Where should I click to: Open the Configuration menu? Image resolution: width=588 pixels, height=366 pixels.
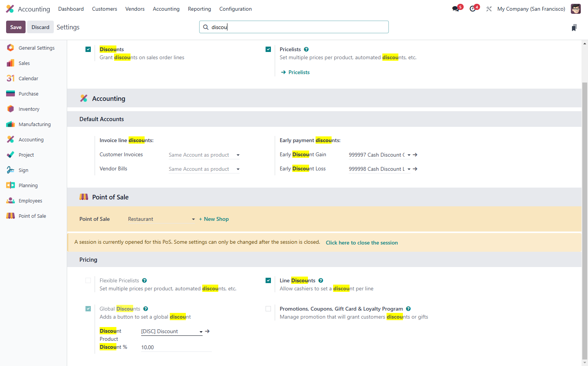(235, 9)
